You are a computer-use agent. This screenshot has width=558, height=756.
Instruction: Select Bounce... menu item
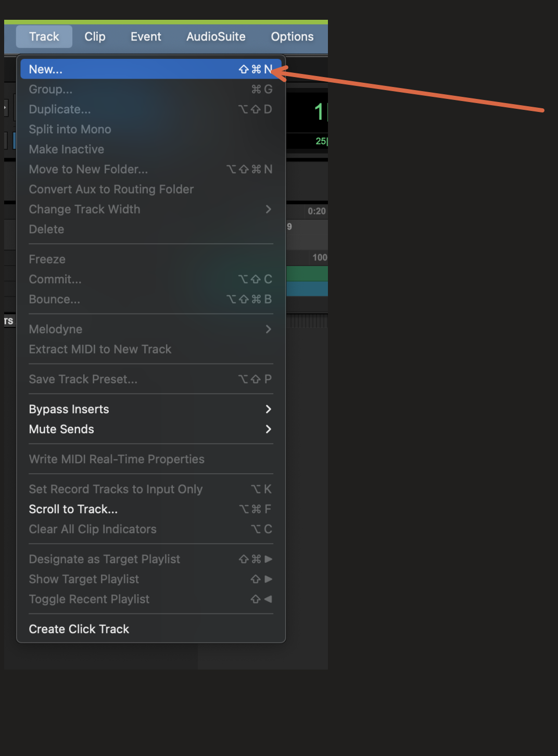pyautogui.click(x=55, y=299)
